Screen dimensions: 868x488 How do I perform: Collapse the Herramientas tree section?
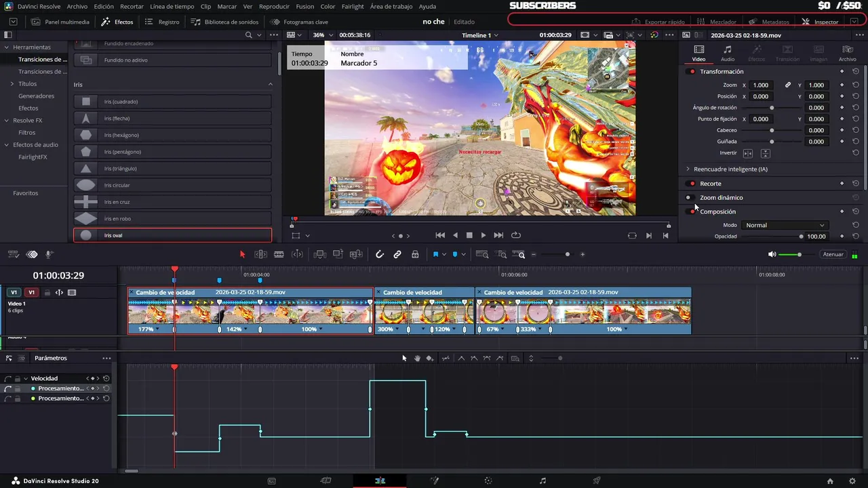click(x=6, y=47)
